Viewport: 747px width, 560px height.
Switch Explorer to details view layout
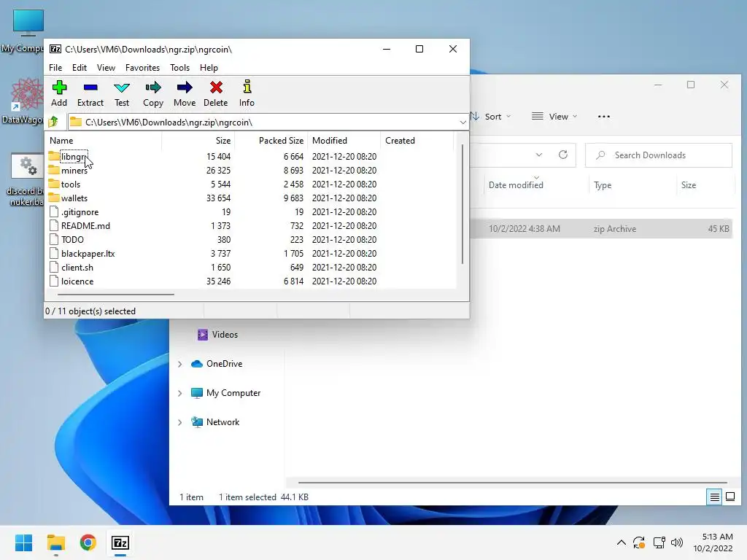(715, 497)
